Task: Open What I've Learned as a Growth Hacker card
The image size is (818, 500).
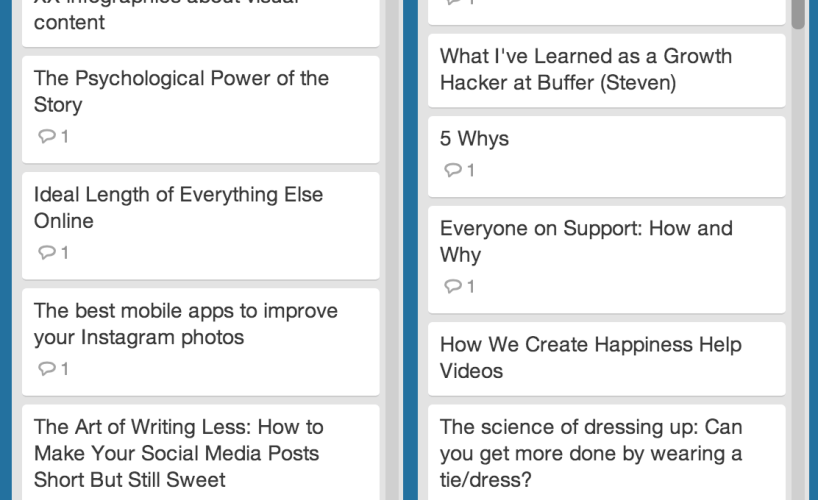Action: click(x=607, y=70)
